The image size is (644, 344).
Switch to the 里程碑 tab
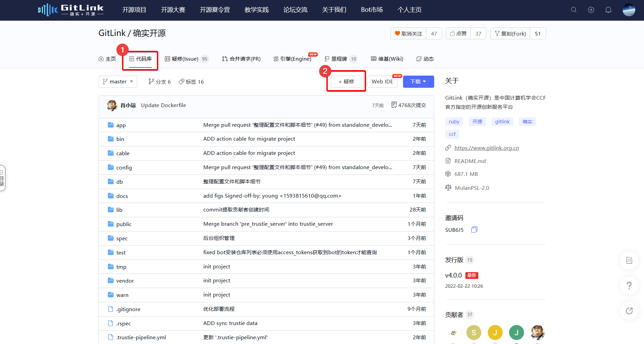[341, 59]
